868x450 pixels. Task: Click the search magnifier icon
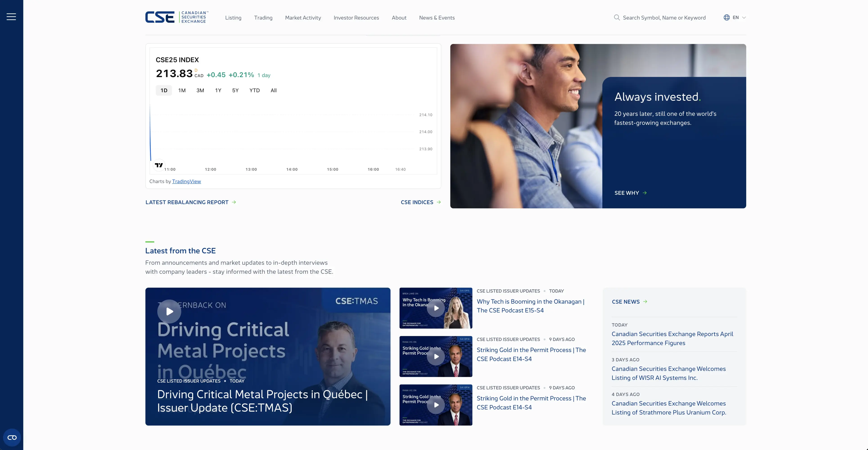(x=617, y=18)
